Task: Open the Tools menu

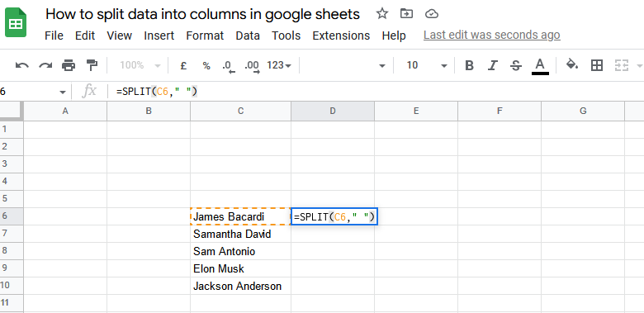Action: 286,36
